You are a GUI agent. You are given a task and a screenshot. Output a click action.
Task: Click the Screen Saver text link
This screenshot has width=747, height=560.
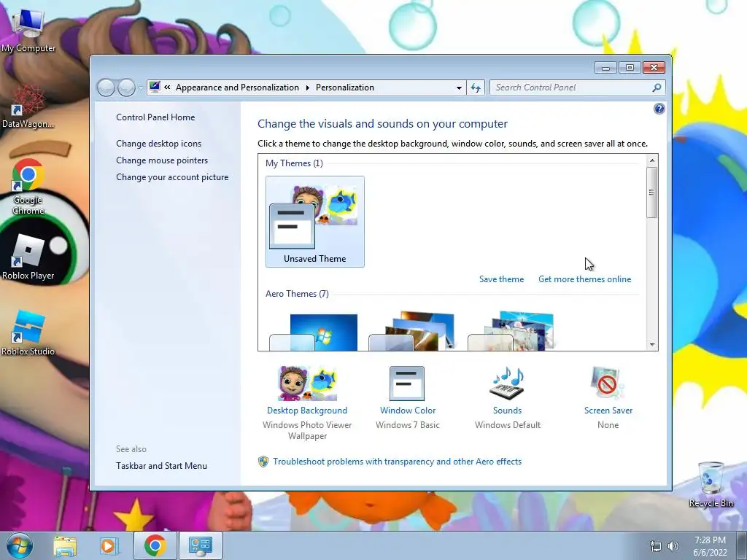[608, 411]
